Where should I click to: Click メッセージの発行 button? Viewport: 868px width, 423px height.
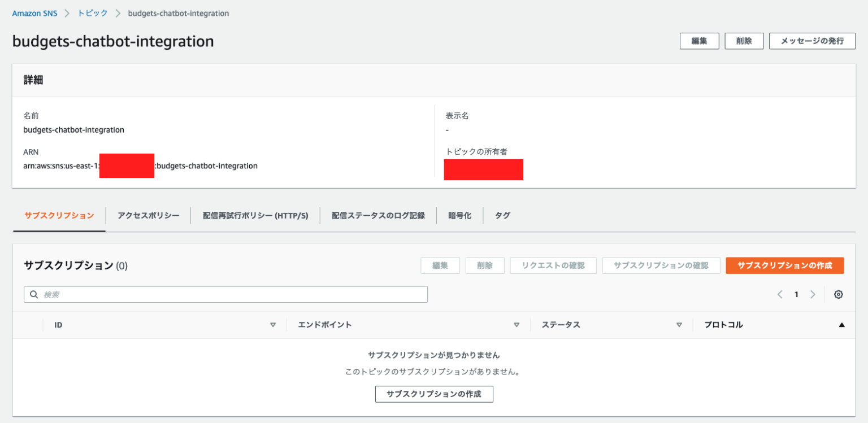point(812,41)
